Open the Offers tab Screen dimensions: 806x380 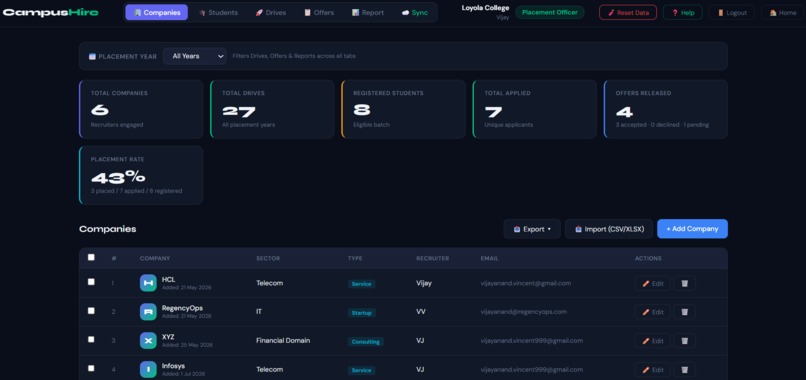coord(319,12)
